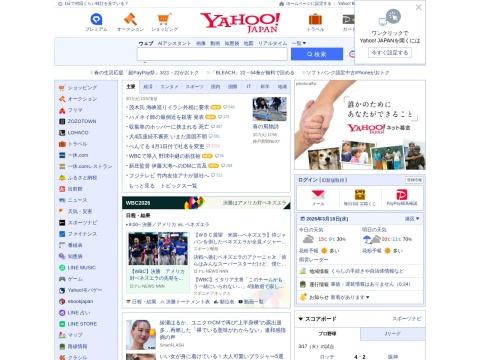The height and width of the screenshot is (360, 480).
Task: Open the Premium icon in the header
Action: pyautogui.click(x=96, y=22)
